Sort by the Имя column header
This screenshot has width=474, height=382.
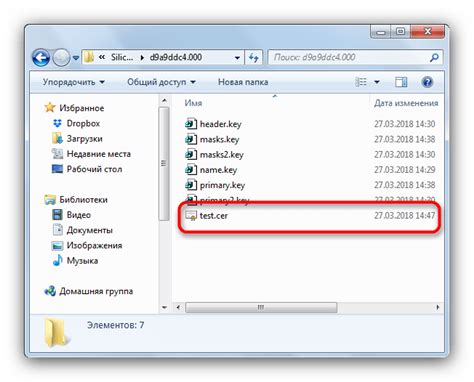click(193, 103)
